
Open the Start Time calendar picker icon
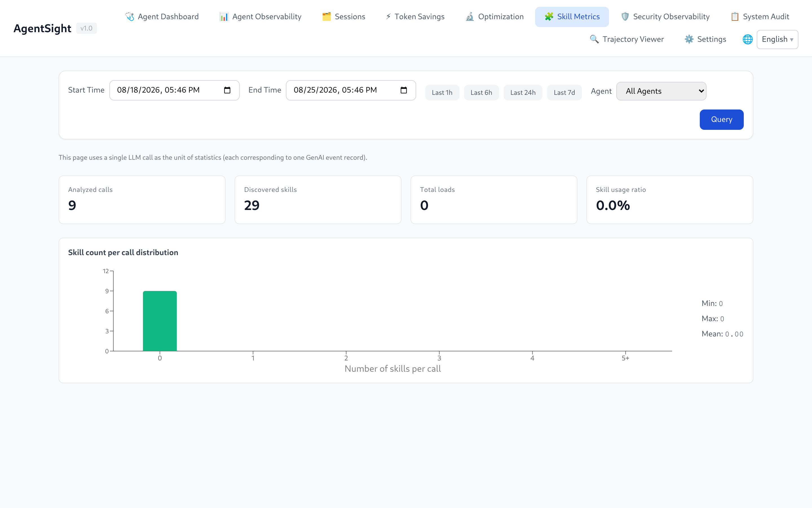pos(227,90)
